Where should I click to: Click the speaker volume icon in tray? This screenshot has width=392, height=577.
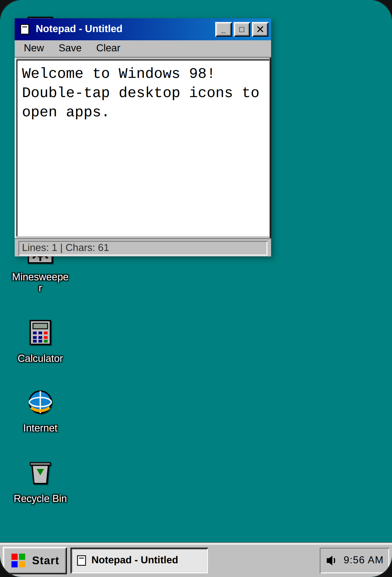pos(331,560)
